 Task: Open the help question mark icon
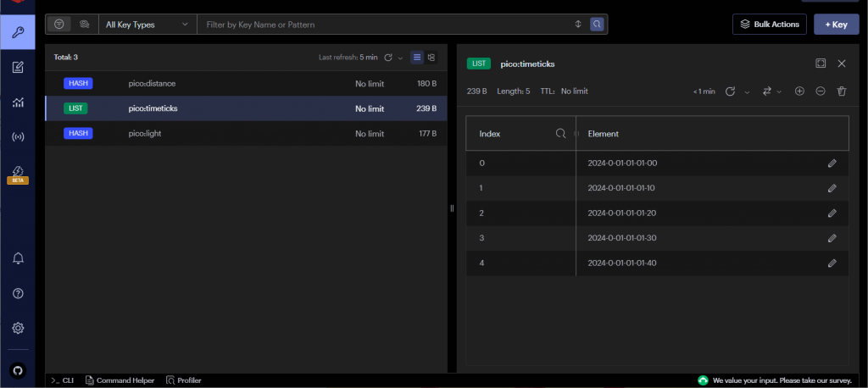[x=18, y=293]
